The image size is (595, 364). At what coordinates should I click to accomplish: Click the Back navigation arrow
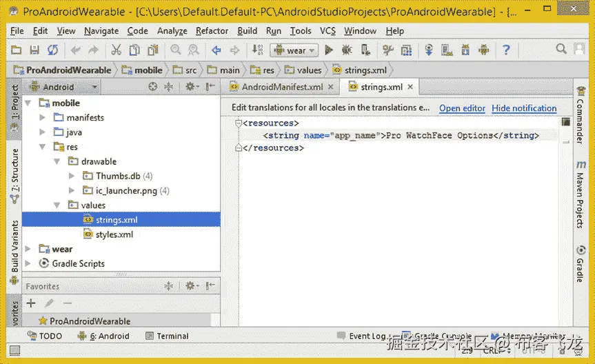[216, 50]
